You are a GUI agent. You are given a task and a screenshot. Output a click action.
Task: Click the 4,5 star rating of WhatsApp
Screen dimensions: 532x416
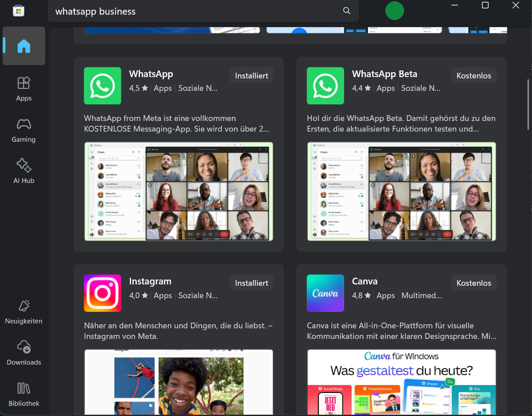[x=139, y=88]
